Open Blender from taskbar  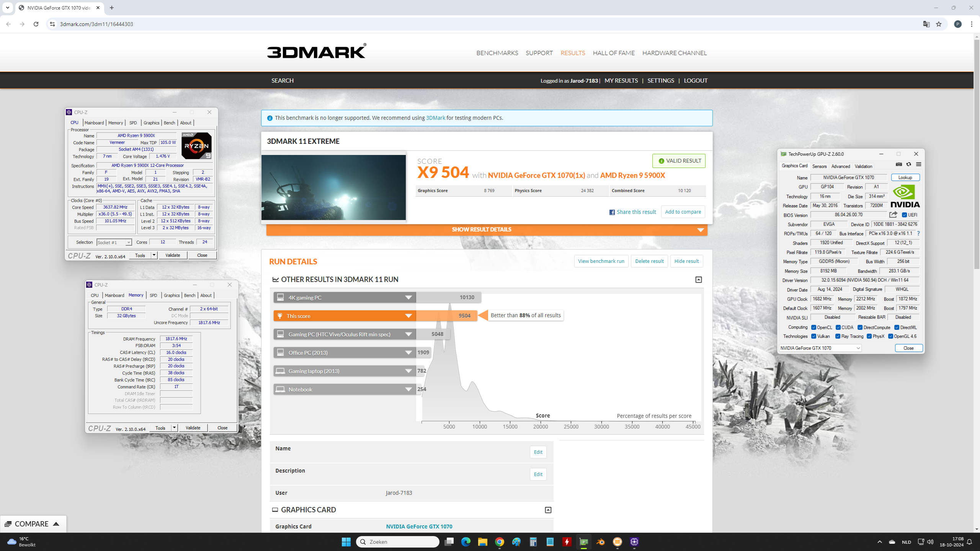(600, 542)
